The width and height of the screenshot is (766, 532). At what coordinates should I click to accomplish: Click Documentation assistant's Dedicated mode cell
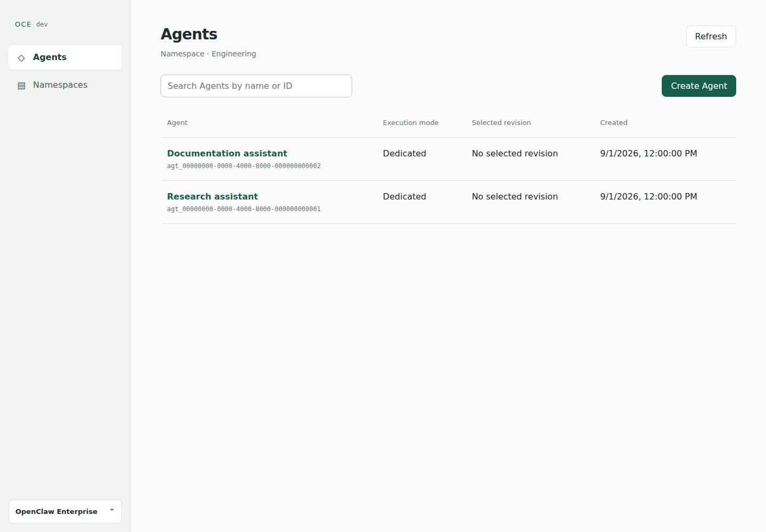click(x=404, y=153)
